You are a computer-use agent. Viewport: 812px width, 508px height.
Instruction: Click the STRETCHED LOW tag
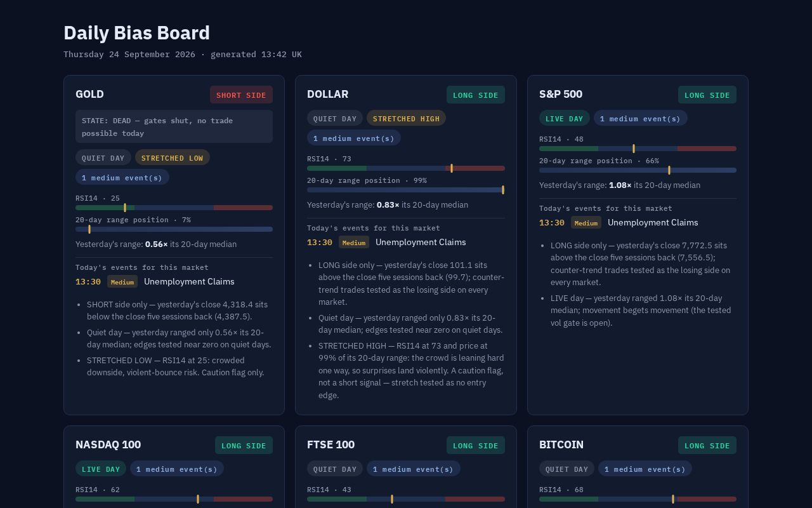point(173,157)
